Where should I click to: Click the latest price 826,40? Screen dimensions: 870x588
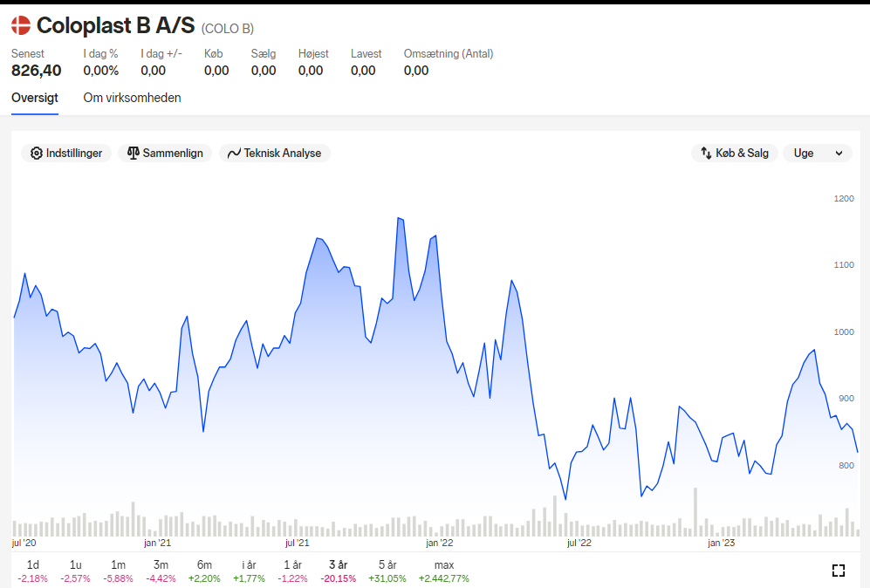[x=37, y=71]
